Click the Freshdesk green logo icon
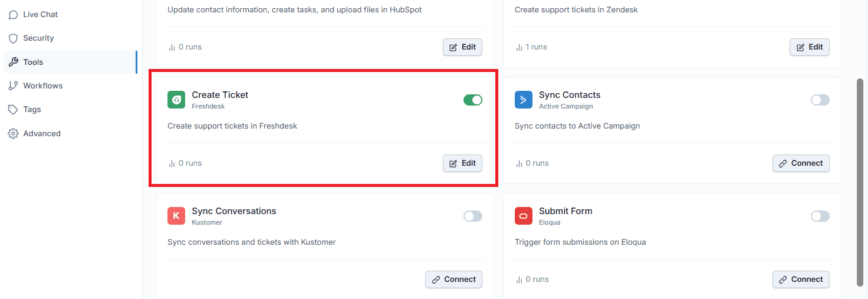The width and height of the screenshot is (868, 299). click(176, 100)
